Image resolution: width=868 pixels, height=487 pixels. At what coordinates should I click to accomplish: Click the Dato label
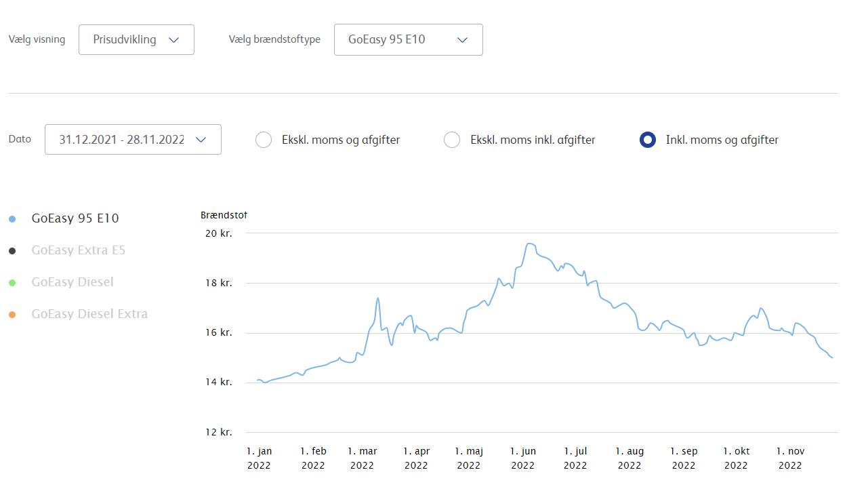pos(20,139)
